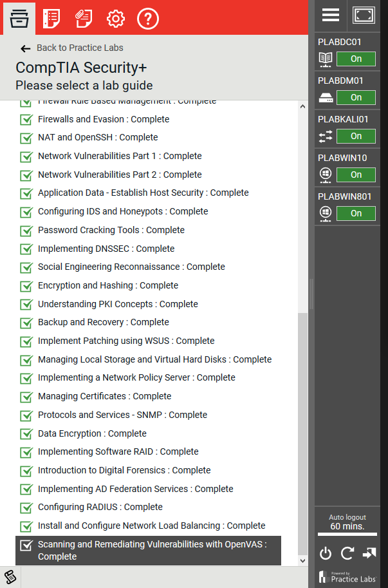This screenshot has width=388, height=588.
Task: Open Social Engineering Reconnaissance lab
Action: (131, 267)
